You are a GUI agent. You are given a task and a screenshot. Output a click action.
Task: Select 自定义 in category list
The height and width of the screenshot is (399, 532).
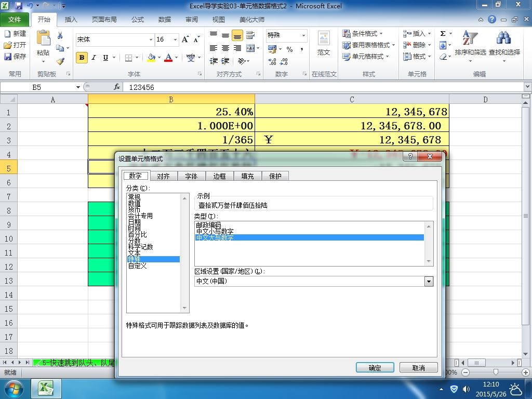pyautogui.click(x=137, y=265)
